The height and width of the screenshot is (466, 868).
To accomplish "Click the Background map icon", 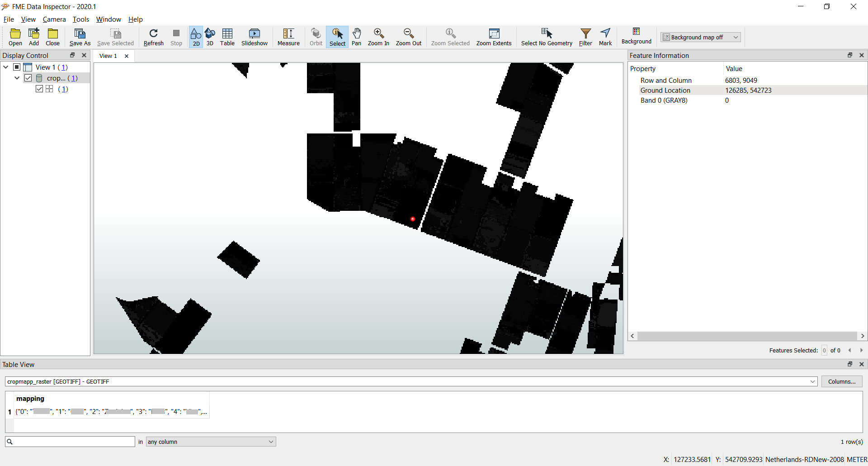I will click(x=637, y=36).
